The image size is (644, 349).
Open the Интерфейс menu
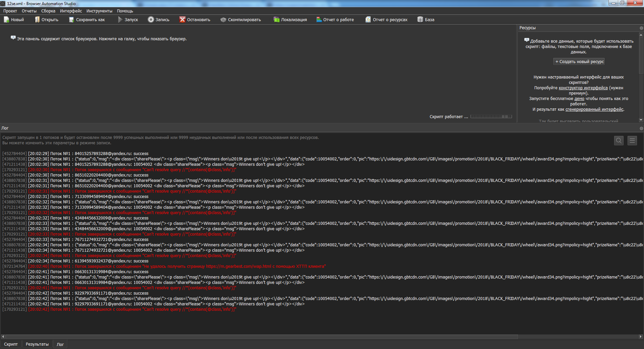coord(71,11)
